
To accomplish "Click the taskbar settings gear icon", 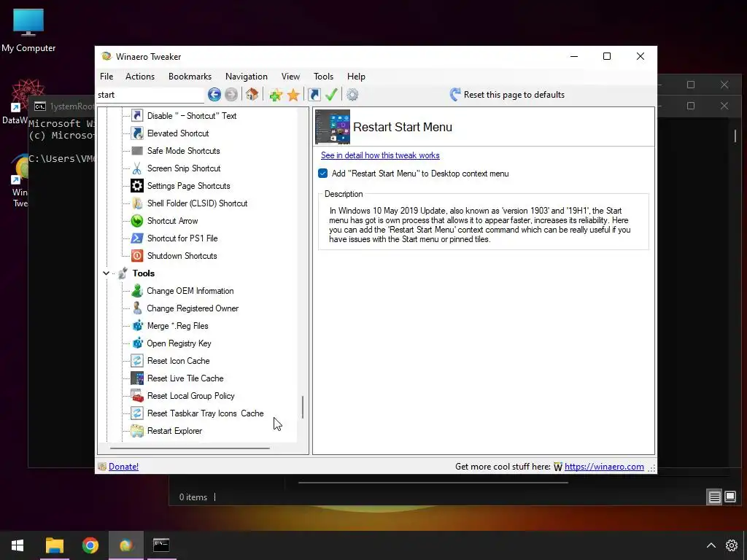I will pyautogui.click(x=732, y=545).
